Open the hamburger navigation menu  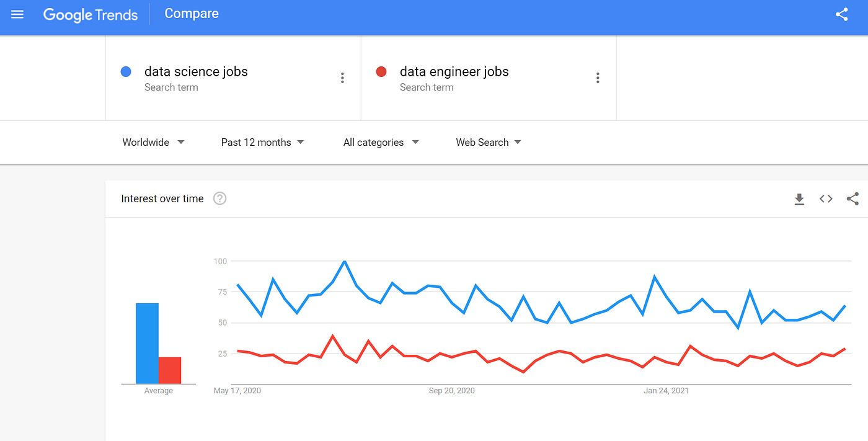point(17,14)
